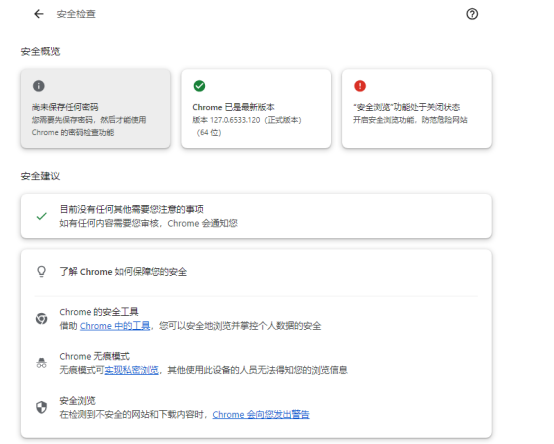Go back using the arrow beside 安全检查

[x=39, y=14]
